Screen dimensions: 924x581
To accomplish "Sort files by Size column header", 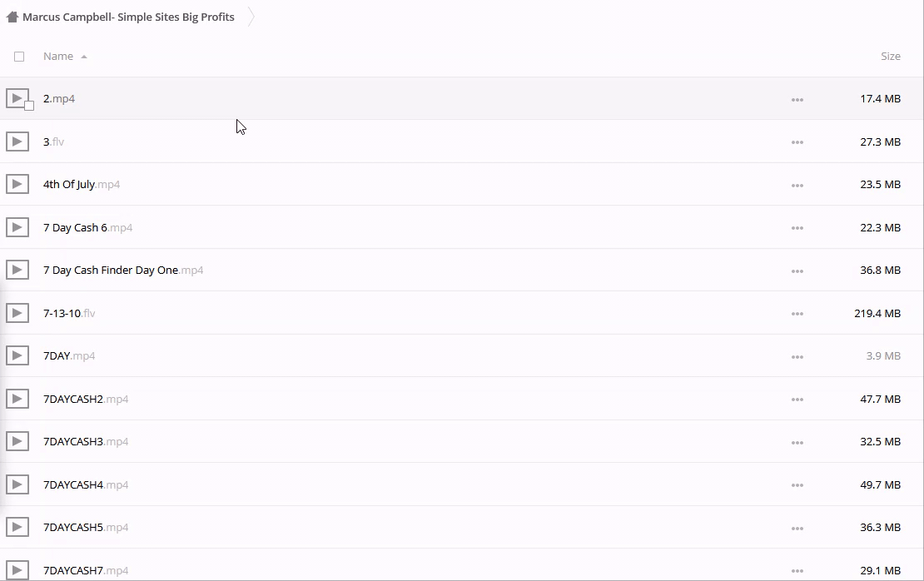I will [x=890, y=57].
